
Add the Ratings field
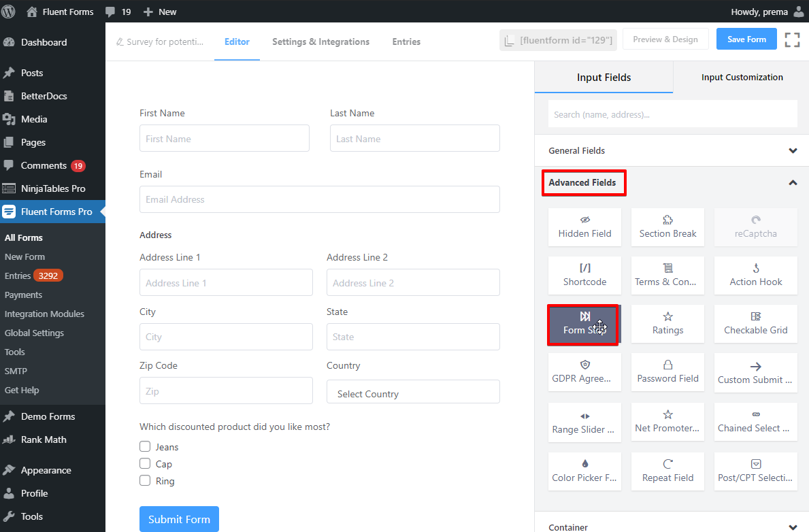tap(667, 324)
